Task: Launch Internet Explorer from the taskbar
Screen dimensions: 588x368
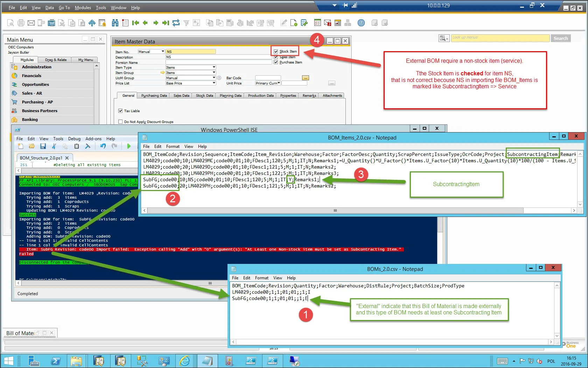Action: pos(184,361)
